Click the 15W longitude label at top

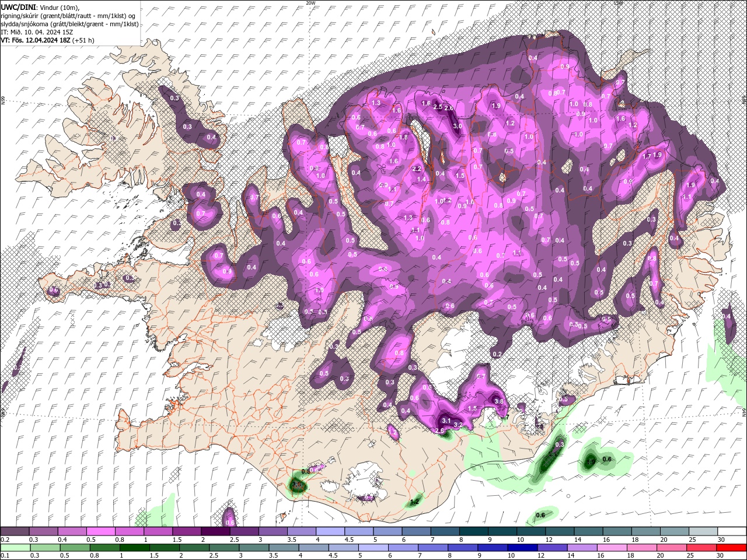coord(618,3)
